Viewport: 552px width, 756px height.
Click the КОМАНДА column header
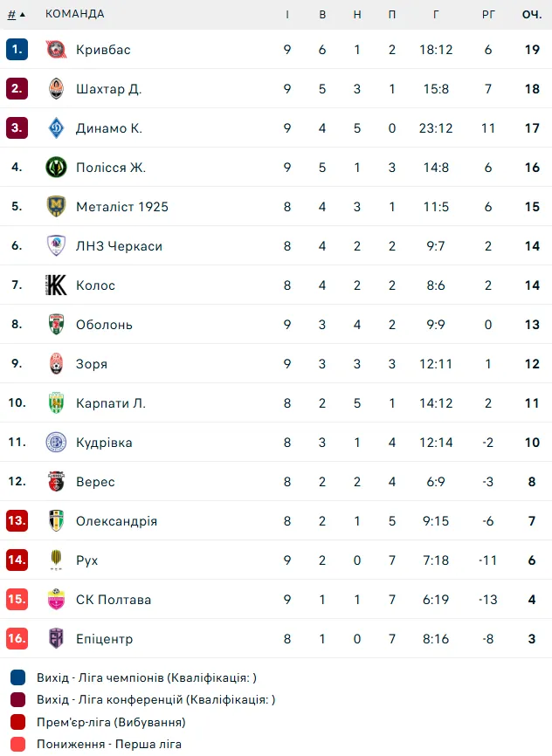tap(74, 14)
